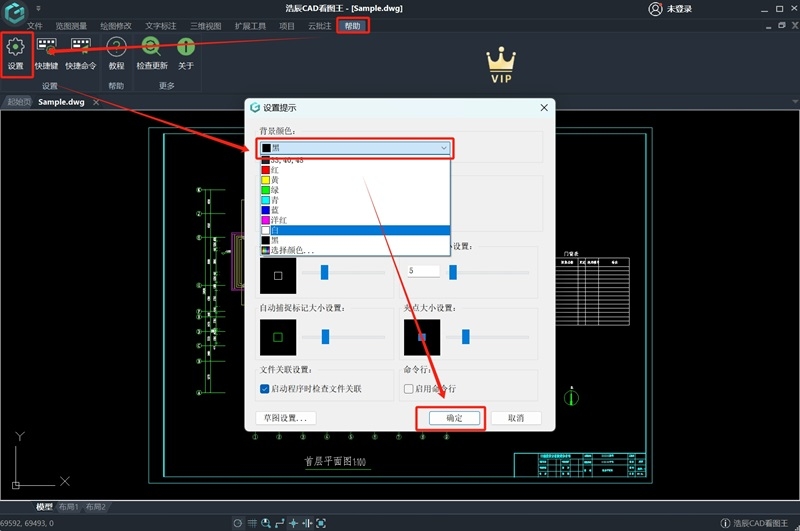Open the 云批注 ribbon tab
The height and width of the screenshot is (531, 800).
pos(319,26)
